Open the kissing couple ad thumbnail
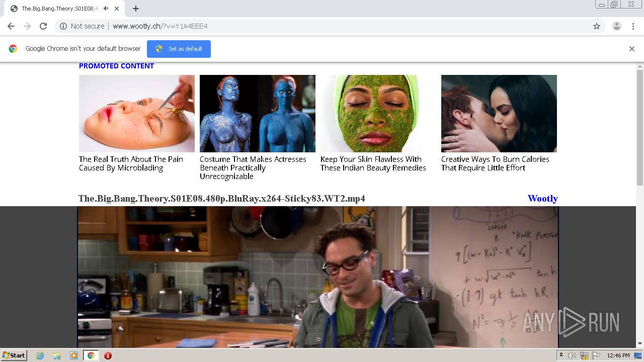 [499, 114]
